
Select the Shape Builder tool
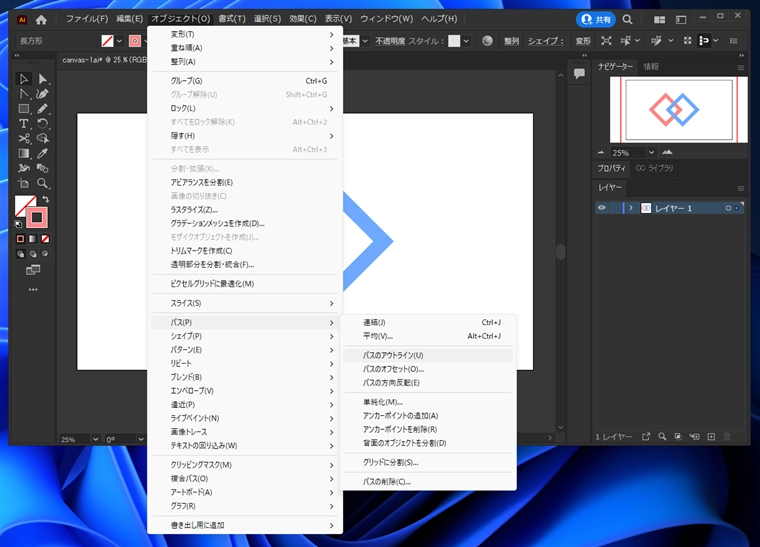[43, 139]
